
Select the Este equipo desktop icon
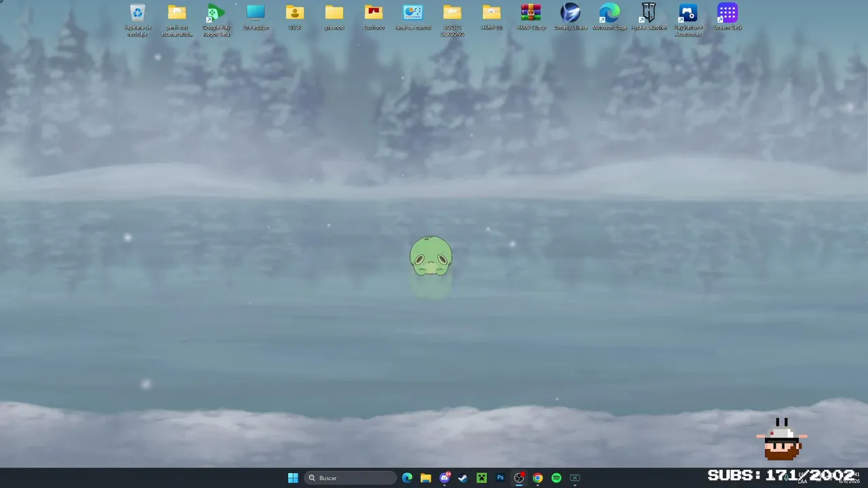coord(256,17)
